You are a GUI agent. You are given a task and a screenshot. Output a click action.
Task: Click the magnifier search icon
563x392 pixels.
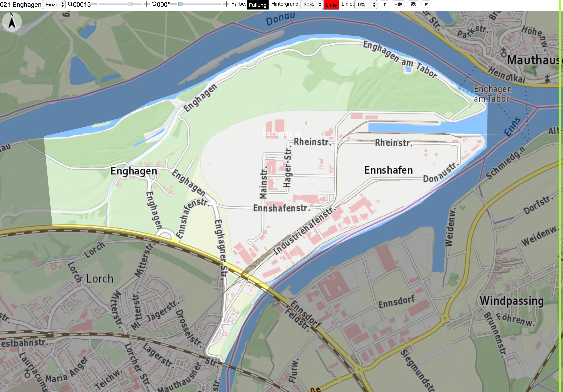[x=70, y=4]
